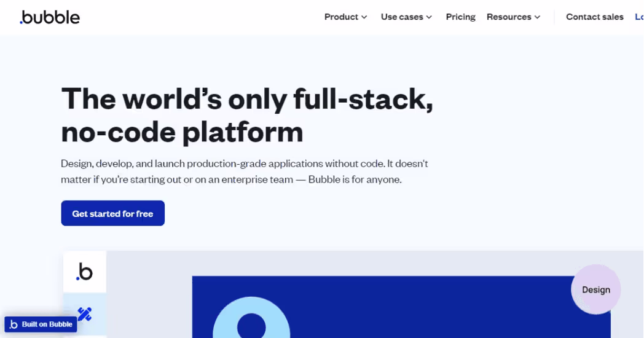Click the bubble logo in the header
This screenshot has height=338, width=644.
(50, 17)
